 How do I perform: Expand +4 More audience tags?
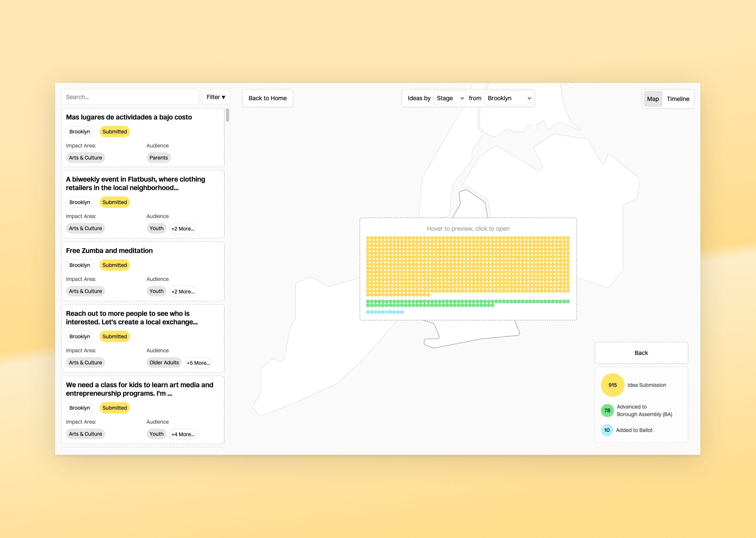pos(183,434)
